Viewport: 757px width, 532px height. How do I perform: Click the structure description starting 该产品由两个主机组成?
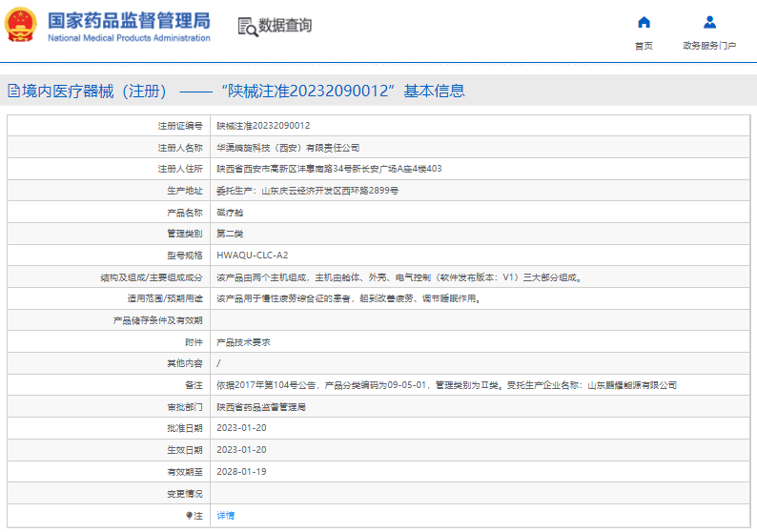(399, 277)
